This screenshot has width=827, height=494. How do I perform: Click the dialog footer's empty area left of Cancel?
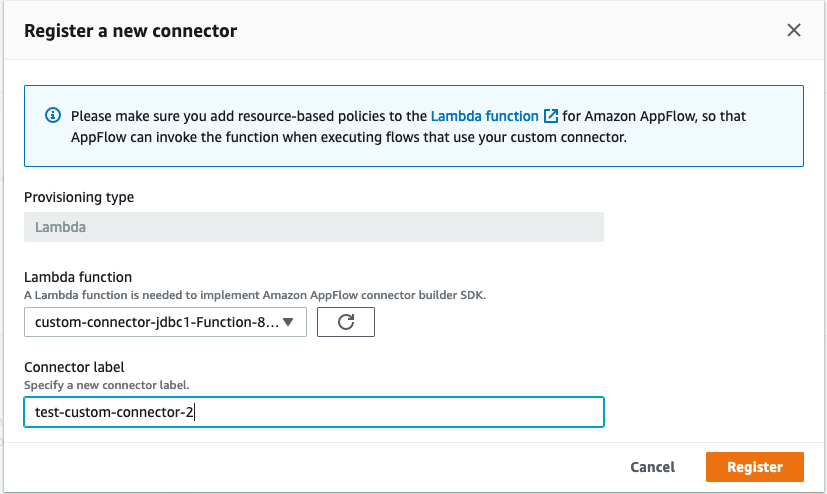coord(300,467)
